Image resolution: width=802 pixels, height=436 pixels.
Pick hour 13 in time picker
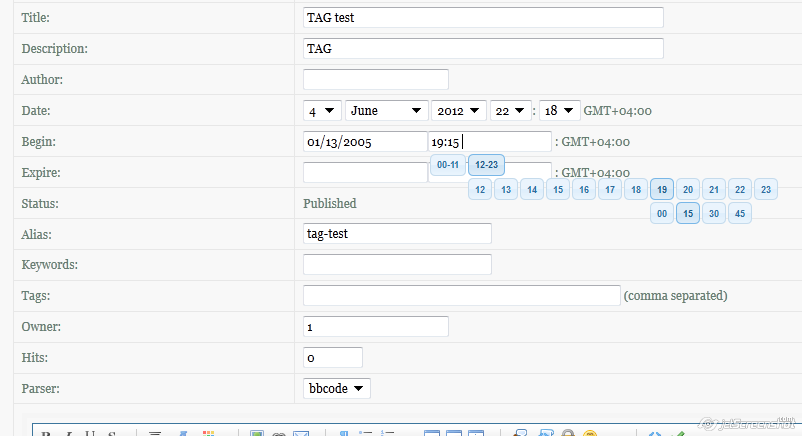click(x=506, y=189)
